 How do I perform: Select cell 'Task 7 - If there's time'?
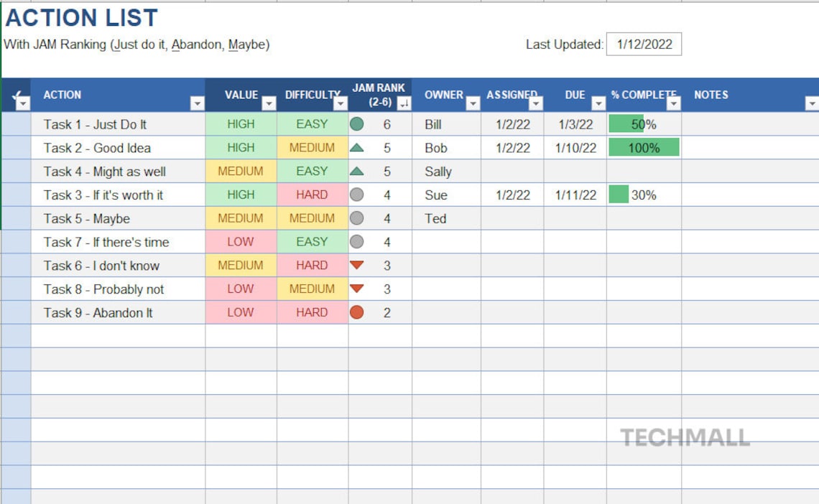(x=118, y=241)
